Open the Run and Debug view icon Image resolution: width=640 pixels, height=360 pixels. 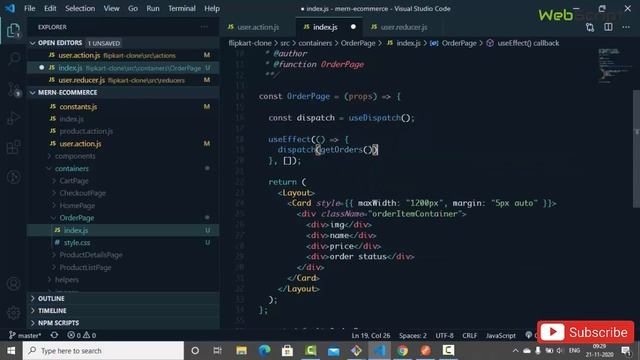pos(13,118)
